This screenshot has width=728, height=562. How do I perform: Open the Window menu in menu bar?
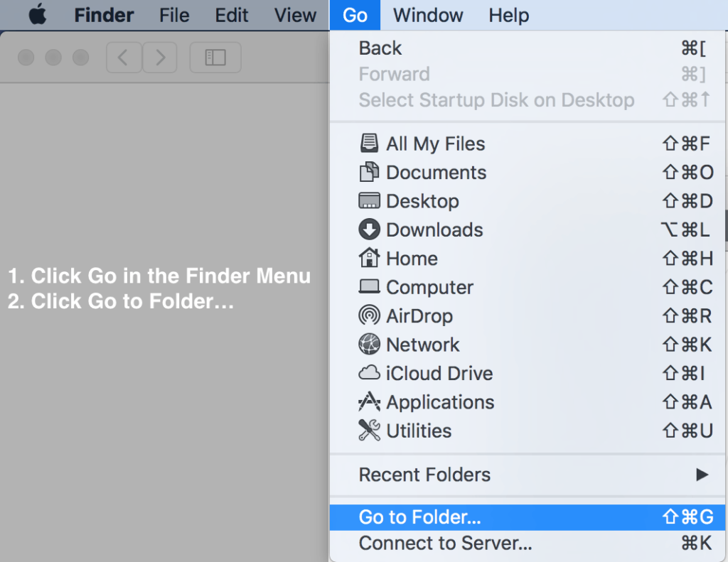pyautogui.click(x=427, y=15)
